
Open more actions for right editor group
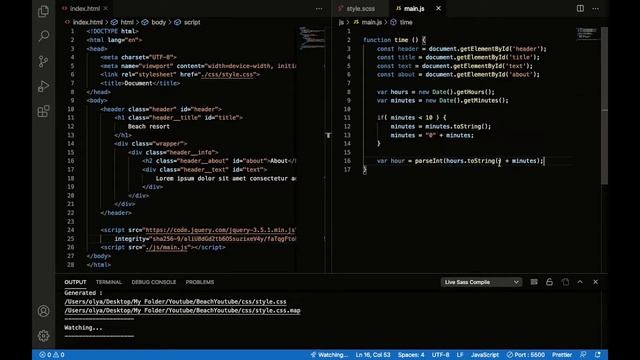point(596,8)
